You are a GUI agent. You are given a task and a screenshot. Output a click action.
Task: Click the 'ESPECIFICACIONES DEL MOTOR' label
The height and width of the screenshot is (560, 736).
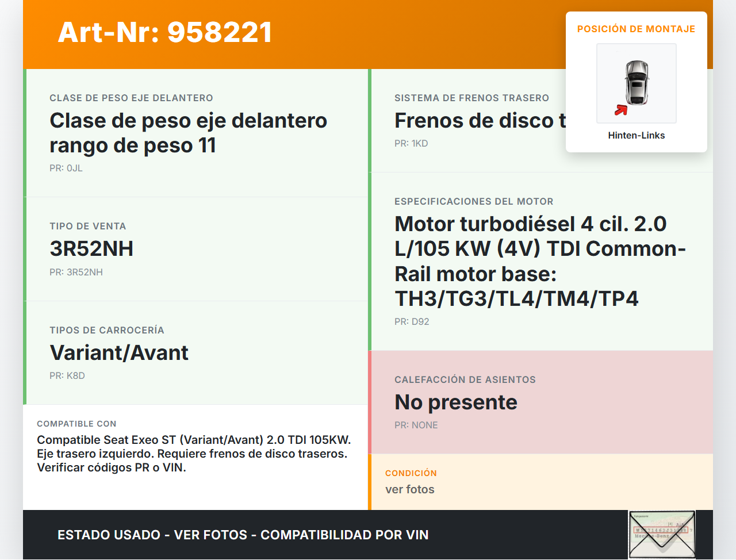[x=474, y=201]
